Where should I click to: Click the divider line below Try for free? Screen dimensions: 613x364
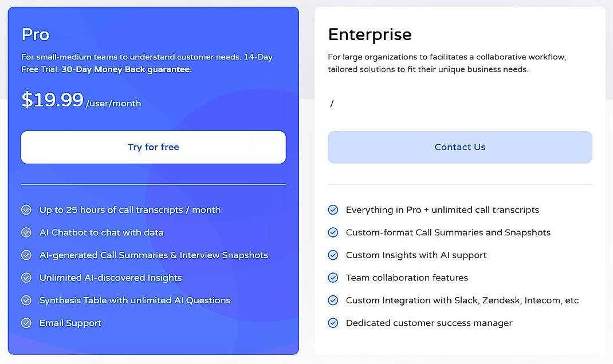click(x=153, y=184)
